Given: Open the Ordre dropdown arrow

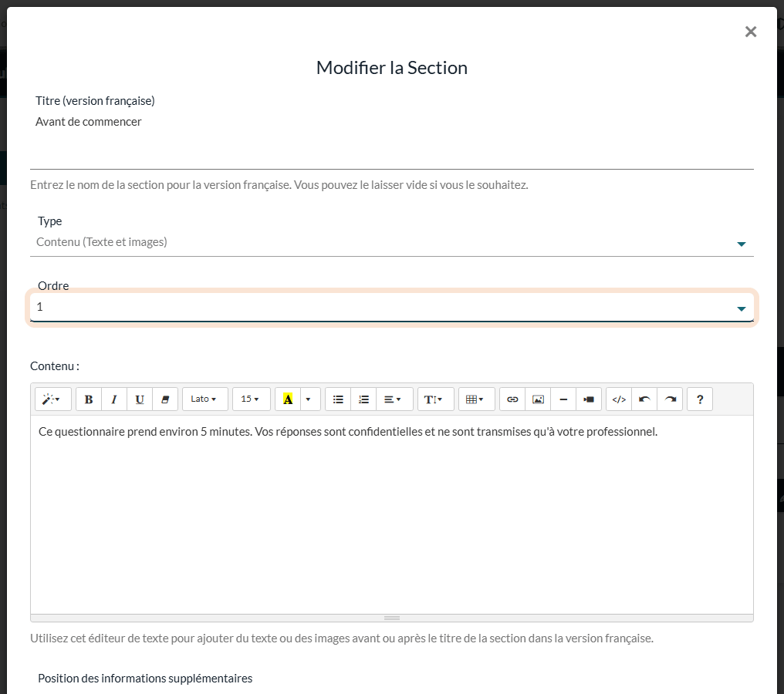Looking at the screenshot, I should tap(742, 308).
